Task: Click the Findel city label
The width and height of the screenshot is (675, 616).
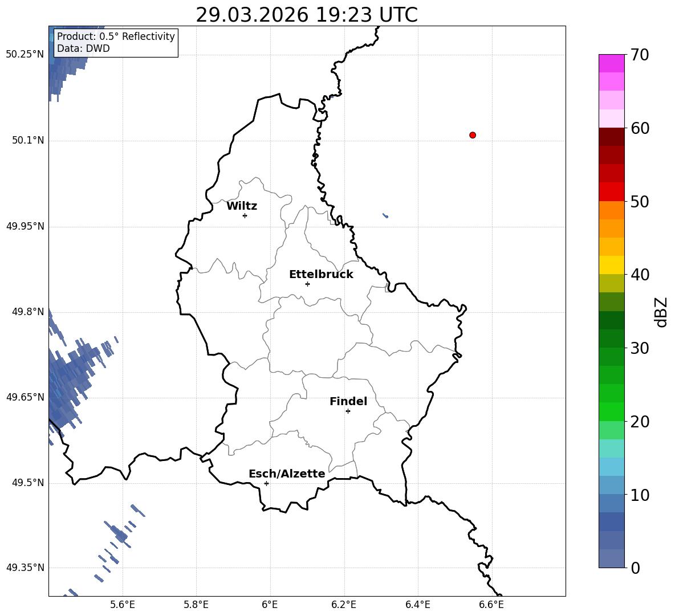Action: tap(348, 401)
